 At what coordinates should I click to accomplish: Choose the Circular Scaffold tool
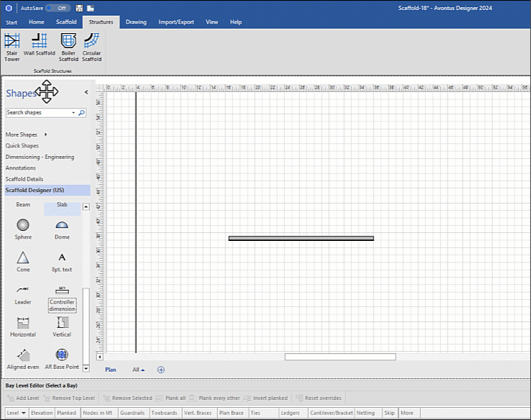pyautogui.click(x=91, y=46)
